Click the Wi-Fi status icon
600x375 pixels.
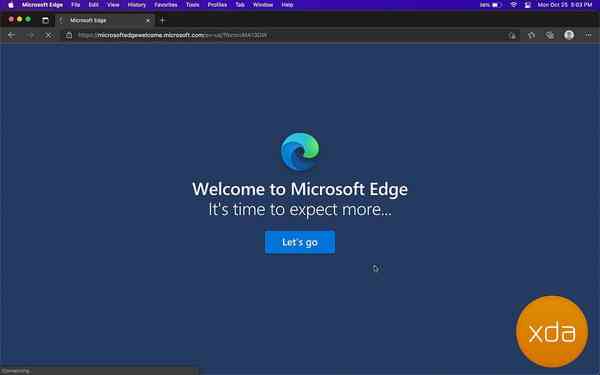click(x=514, y=5)
